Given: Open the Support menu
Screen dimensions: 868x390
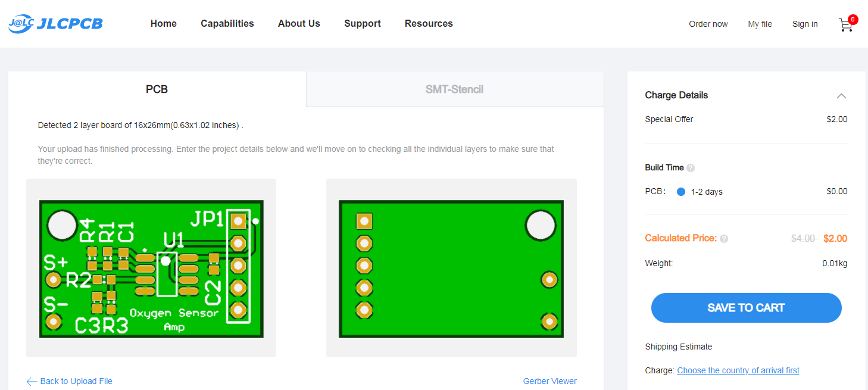Looking at the screenshot, I should [363, 24].
